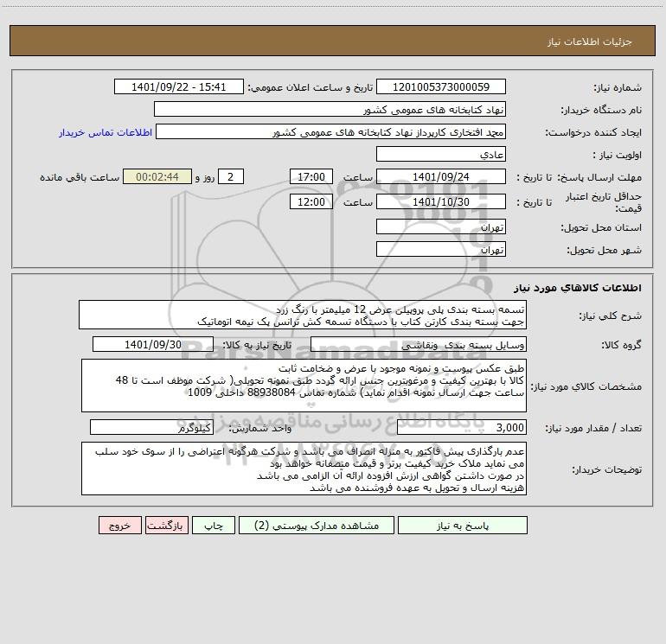Click the price validity date 1401/10/30
Viewport: 666px width, 644px height.
(441, 201)
